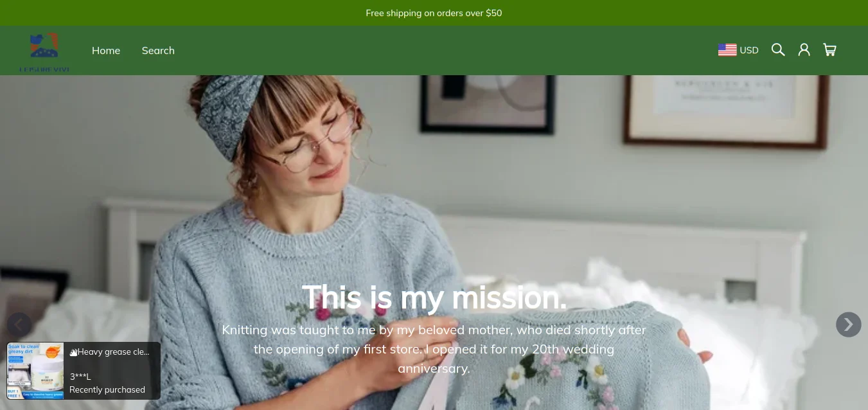Go to next slide with right arrow
This screenshot has height=410, width=868.
click(x=848, y=325)
